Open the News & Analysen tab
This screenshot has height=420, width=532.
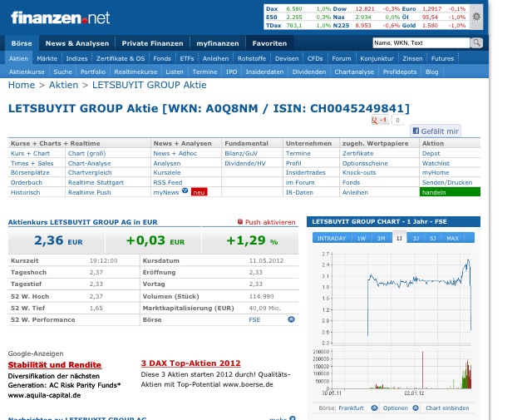click(76, 42)
